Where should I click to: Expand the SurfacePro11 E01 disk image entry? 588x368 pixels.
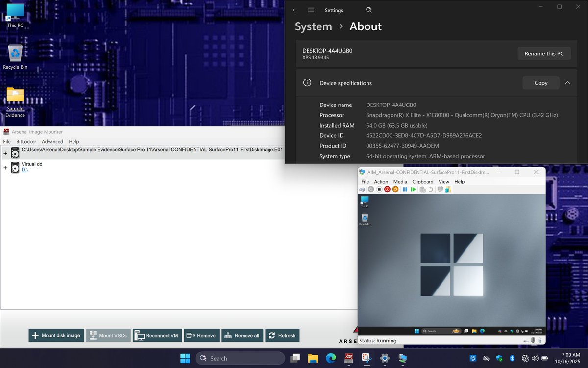tap(5, 153)
